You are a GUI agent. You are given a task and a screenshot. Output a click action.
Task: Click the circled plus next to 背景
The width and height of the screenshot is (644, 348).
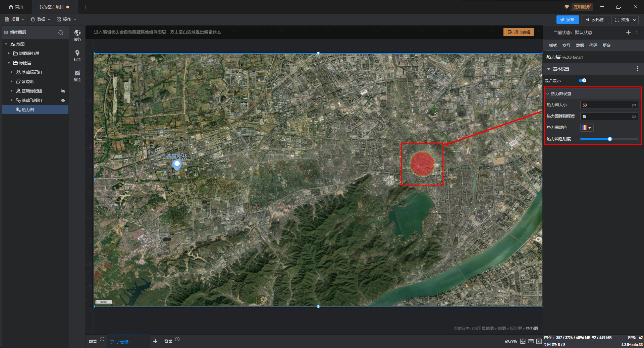click(177, 339)
